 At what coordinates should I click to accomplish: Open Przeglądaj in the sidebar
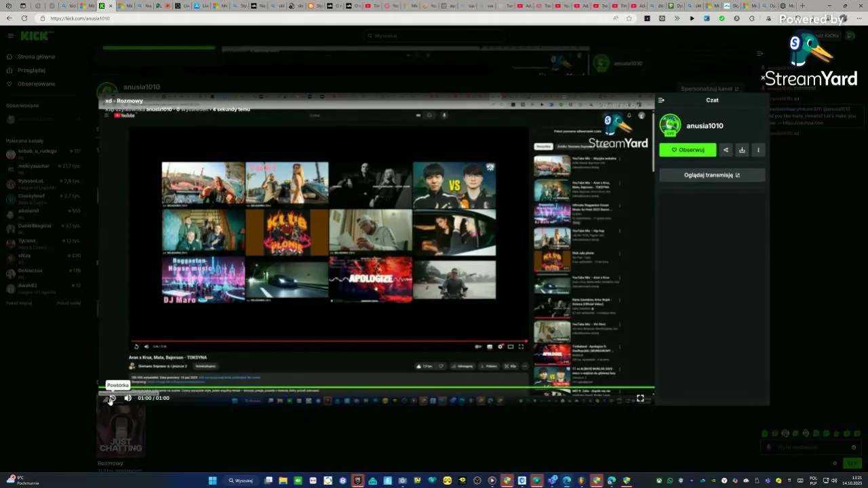click(26, 70)
